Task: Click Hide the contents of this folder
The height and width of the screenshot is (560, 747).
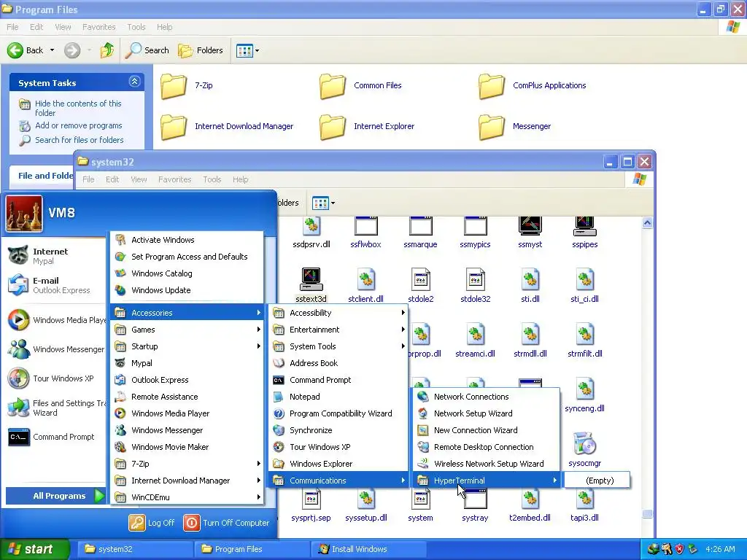Action: pyautogui.click(x=78, y=108)
